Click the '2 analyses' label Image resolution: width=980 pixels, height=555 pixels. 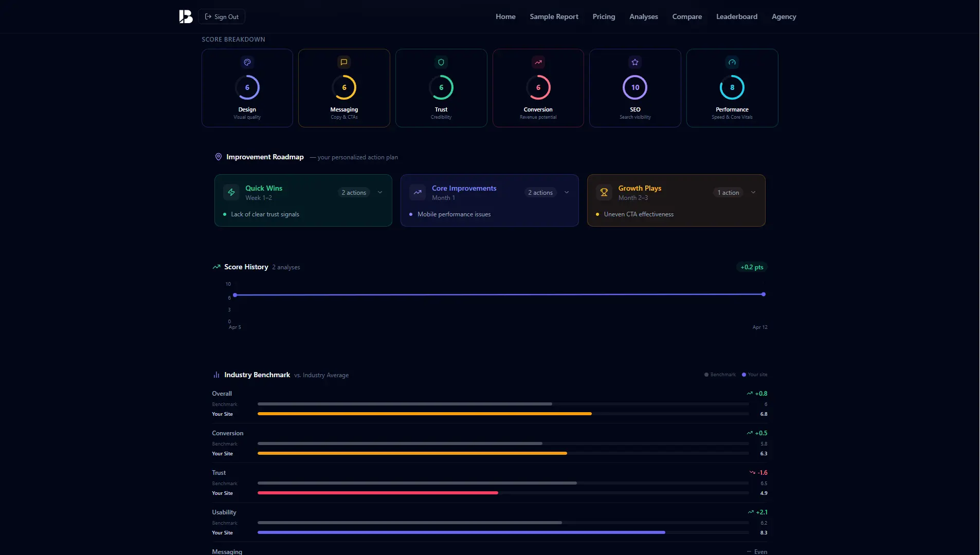click(286, 267)
